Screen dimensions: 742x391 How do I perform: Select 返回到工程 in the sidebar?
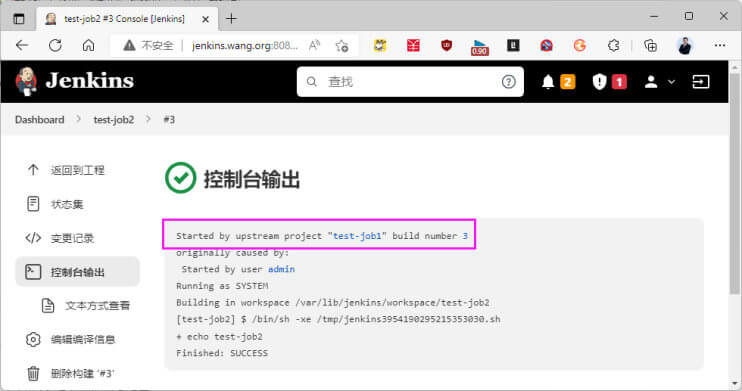click(78, 170)
